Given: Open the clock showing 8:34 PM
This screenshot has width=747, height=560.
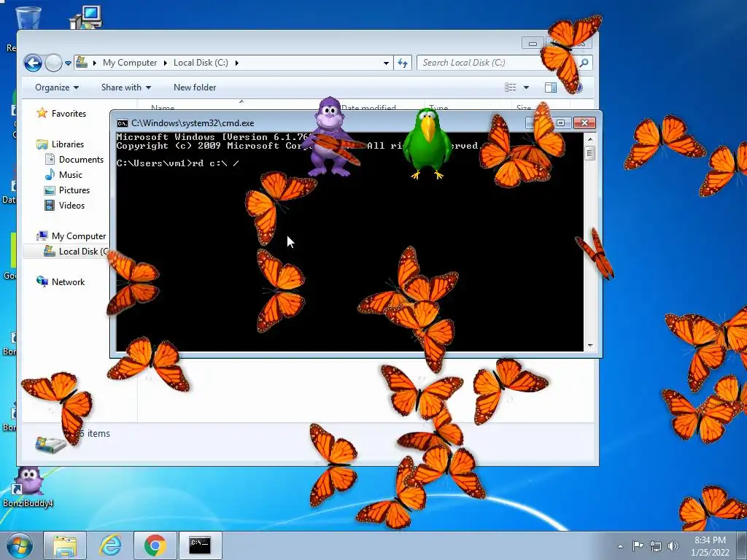Looking at the screenshot, I should 710,546.
